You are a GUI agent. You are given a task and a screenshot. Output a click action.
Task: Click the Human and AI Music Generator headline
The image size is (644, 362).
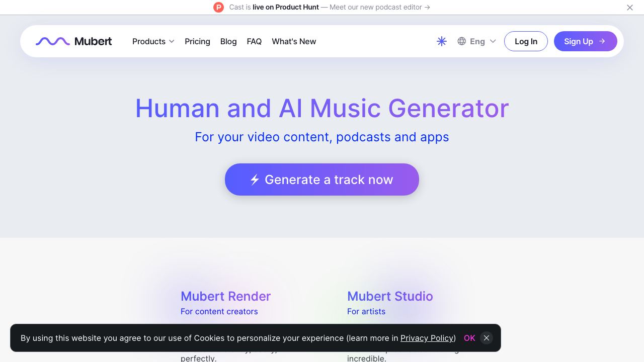click(322, 108)
